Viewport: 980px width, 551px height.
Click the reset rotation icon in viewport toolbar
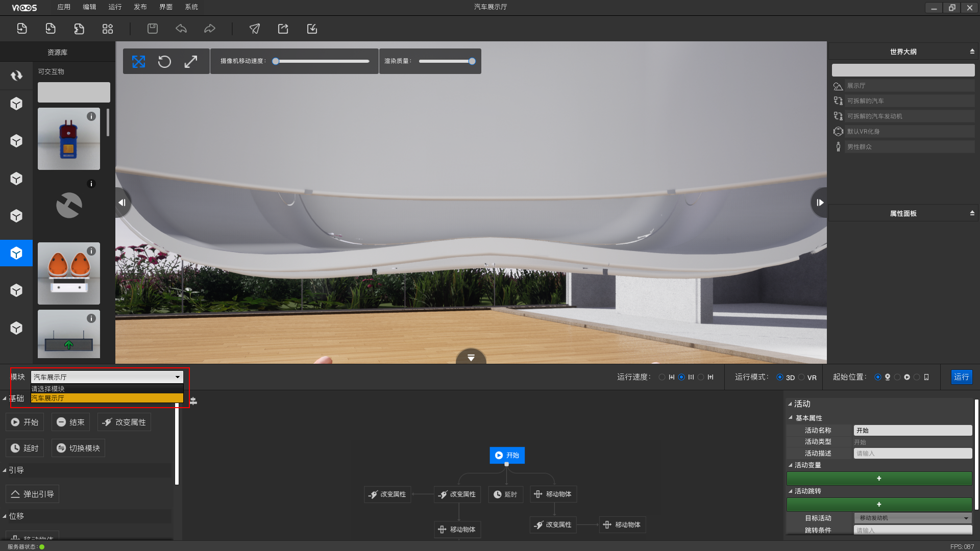point(164,62)
